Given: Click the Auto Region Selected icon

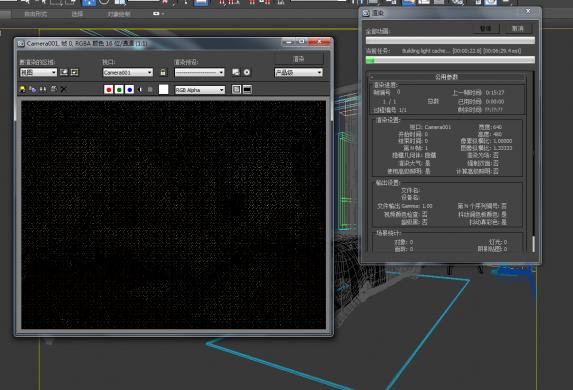Looking at the screenshot, I should point(75,72).
